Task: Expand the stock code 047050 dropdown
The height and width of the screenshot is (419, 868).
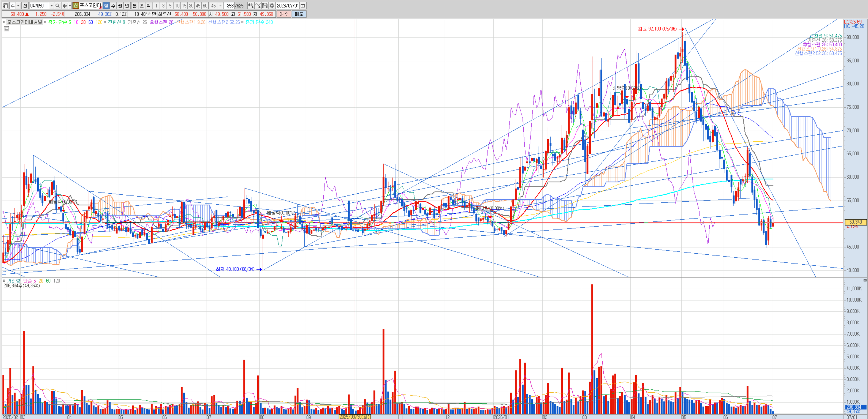Action: coord(52,6)
